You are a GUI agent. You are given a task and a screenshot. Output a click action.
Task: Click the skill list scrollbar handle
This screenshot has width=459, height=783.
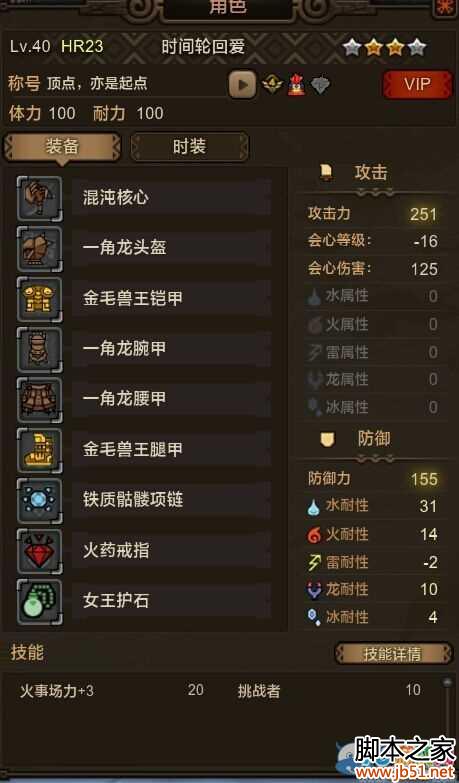coord(447,682)
